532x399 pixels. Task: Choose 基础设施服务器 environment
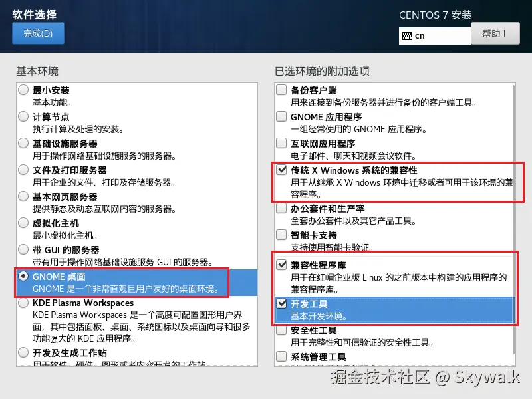pos(23,143)
